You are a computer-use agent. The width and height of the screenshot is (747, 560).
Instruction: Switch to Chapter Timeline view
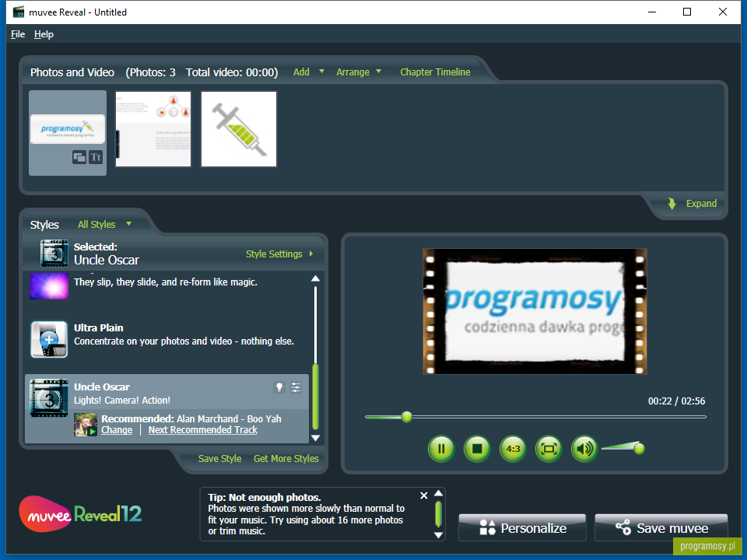pyautogui.click(x=435, y=72)
